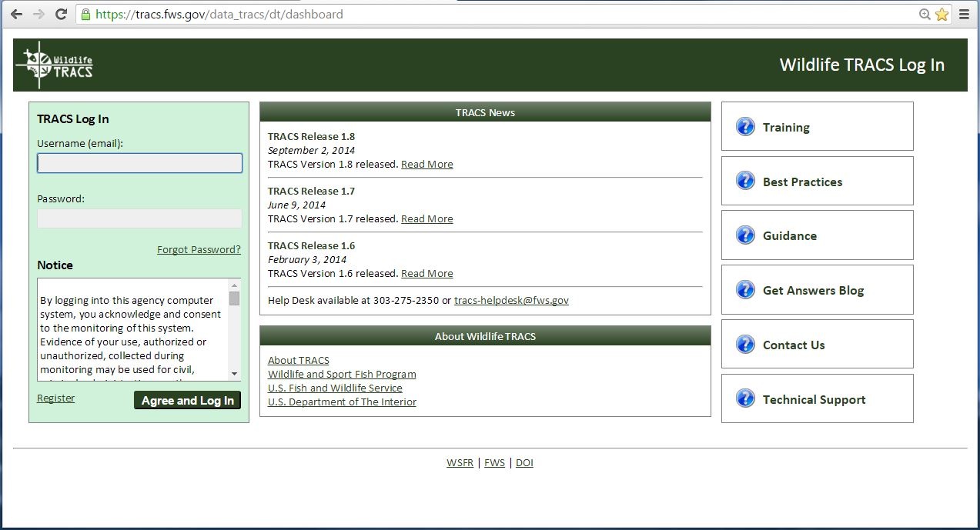This screenshot has height=530, width=980.
Task: Click the Register link
Action: coord(56,398)
